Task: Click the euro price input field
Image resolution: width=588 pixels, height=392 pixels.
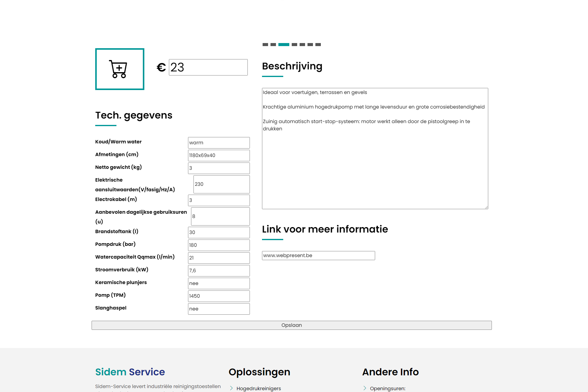Action: [x=208, y=67]
